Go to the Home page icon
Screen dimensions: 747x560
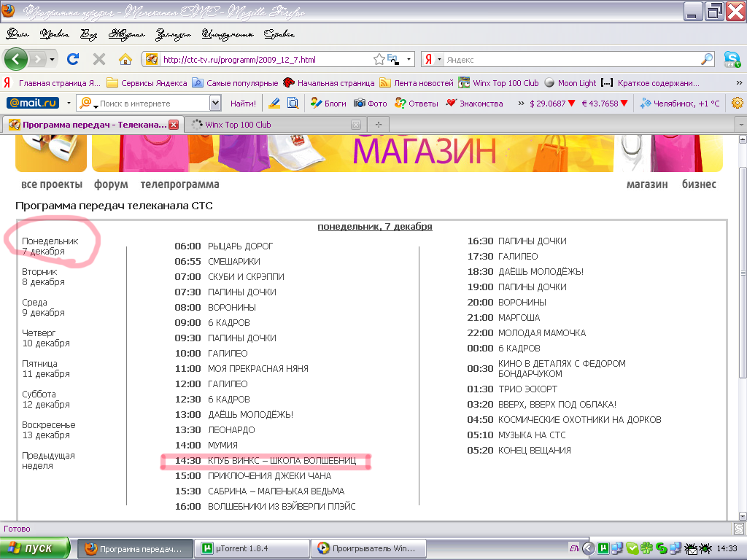click(125, 59)
